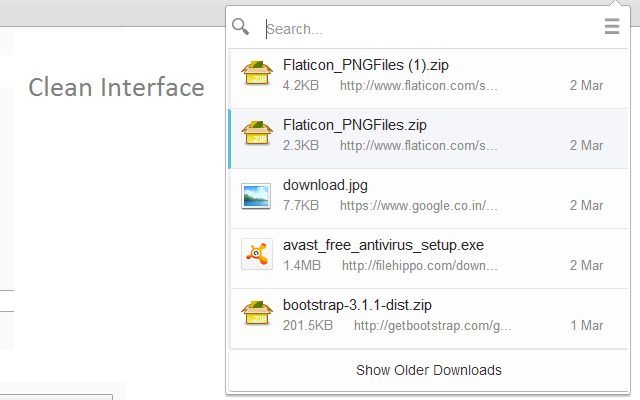640x400 pixels.
Task: Click zip icon of Flaticon_PNGFiles (1).zip
Action: pos(257,75)
